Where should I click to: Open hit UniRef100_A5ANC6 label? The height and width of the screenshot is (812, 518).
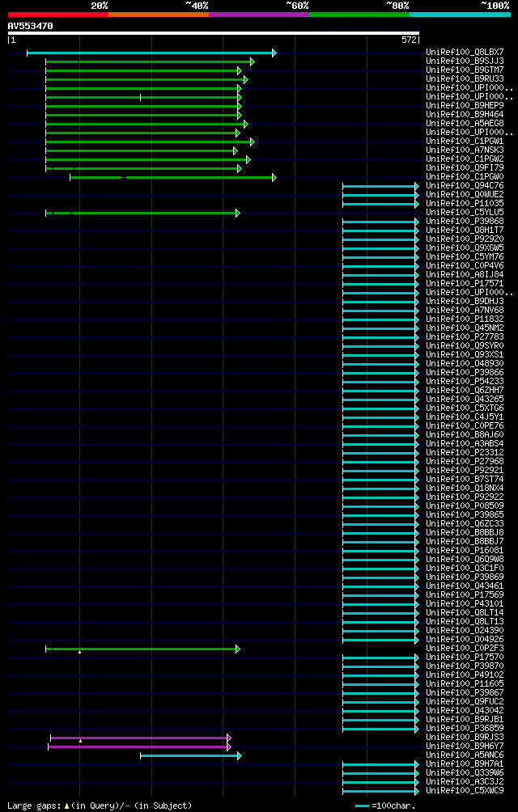465,755
